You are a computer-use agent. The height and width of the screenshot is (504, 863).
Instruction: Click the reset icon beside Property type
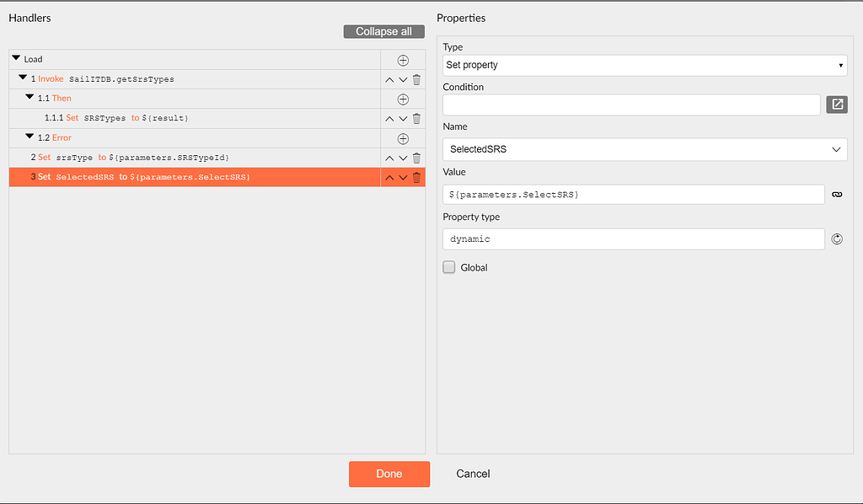[837, 239]
